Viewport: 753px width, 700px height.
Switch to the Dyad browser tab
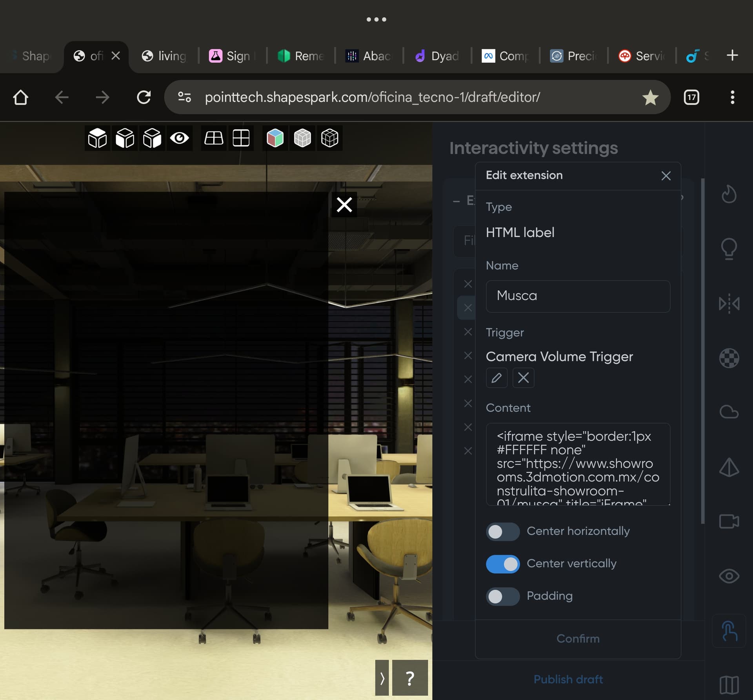point(437,56)
